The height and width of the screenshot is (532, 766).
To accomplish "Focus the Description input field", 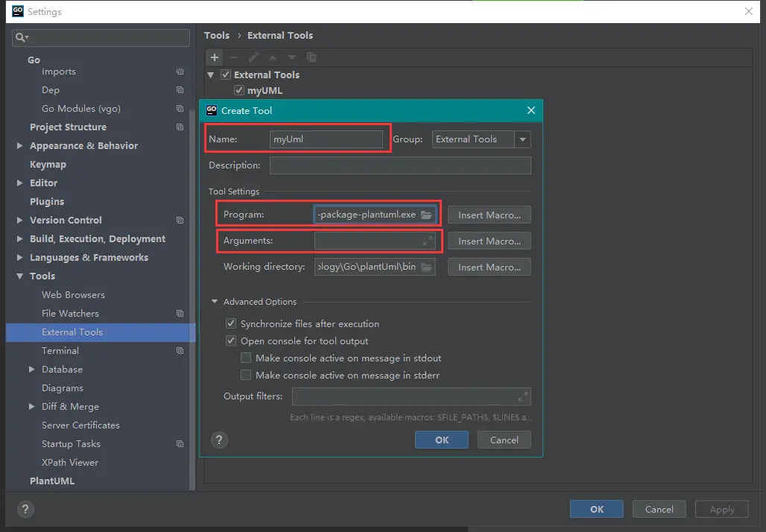I will coord(400,165).
